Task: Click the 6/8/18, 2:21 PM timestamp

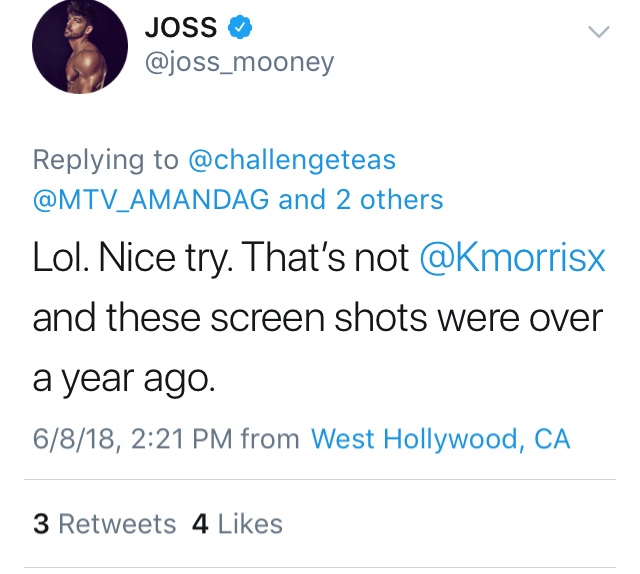Action: (x=133, y=439)
